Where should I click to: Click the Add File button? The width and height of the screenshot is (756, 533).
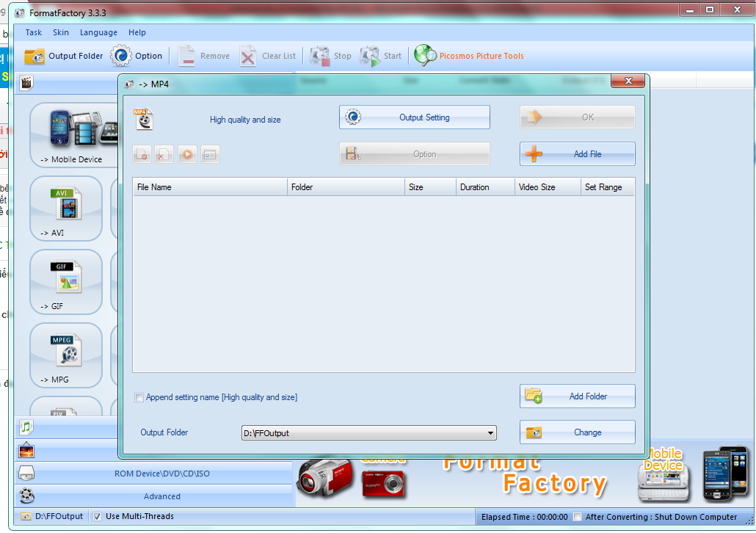[x=577, y=154]
